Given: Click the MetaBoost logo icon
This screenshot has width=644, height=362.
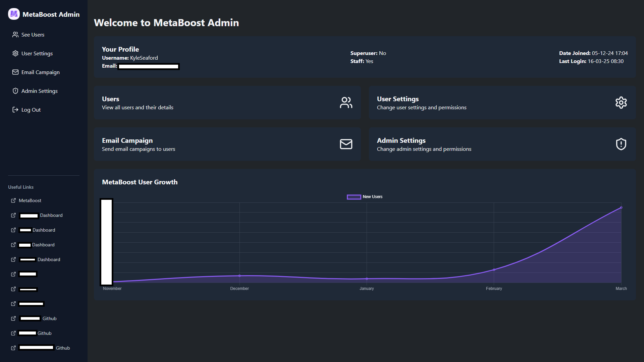Looking at the screenshot, I should point(14,14).
